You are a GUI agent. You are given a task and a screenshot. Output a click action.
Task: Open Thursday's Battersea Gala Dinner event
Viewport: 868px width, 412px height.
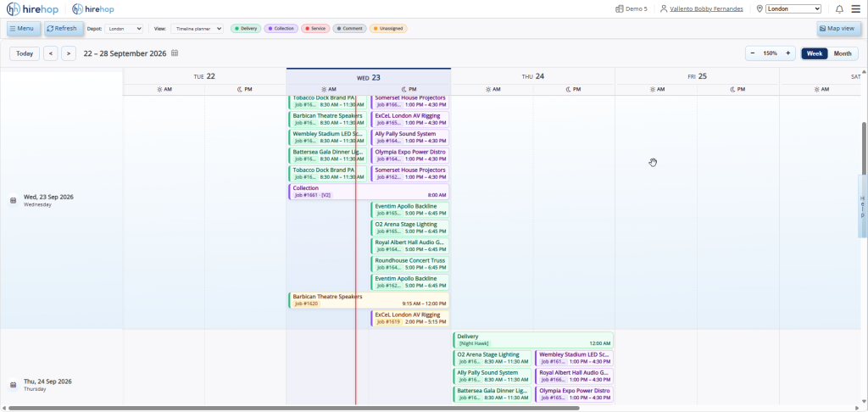pyautogui.click(x=492, y=394)
